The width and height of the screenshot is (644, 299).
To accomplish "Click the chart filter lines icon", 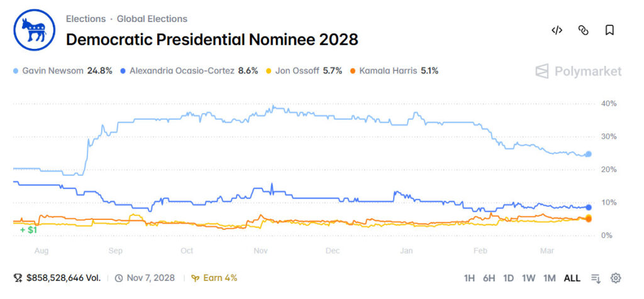I will point(596,278).
